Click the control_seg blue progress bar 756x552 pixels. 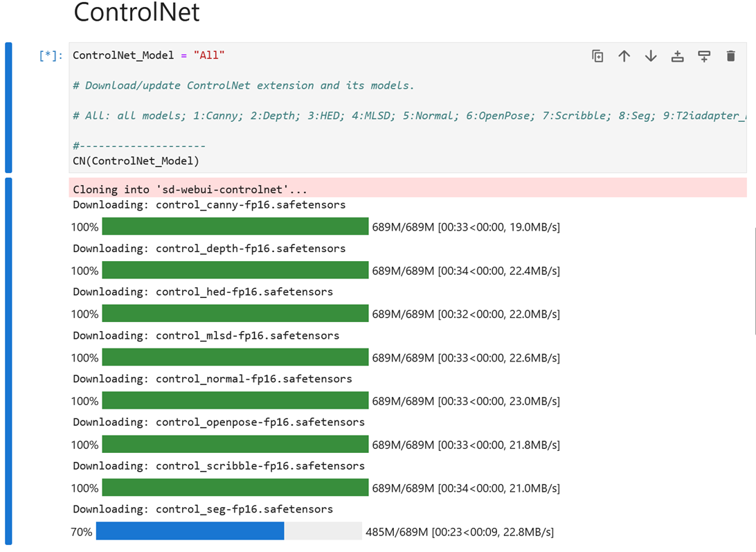pyautogui.click(x=190, y=531)
